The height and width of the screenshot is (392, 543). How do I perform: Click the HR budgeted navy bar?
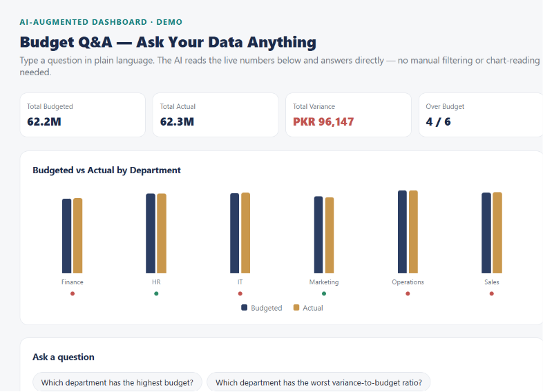click(x=151, y=233)
